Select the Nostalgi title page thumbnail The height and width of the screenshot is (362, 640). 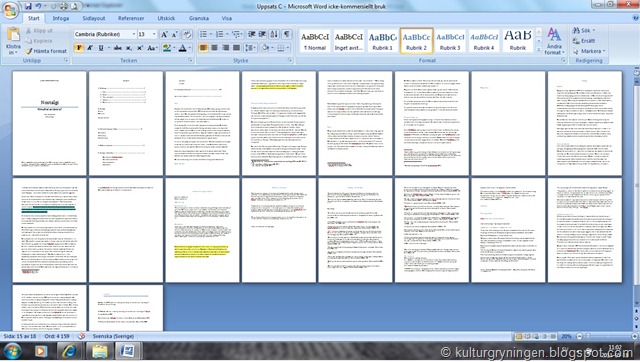click(49, 123)
